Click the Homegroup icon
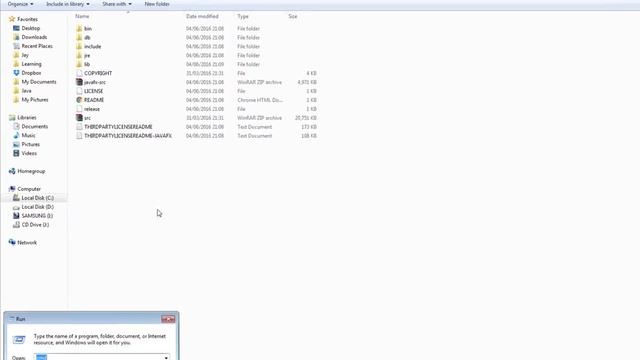Screen dimensions: 640x360 coord(12,171)
